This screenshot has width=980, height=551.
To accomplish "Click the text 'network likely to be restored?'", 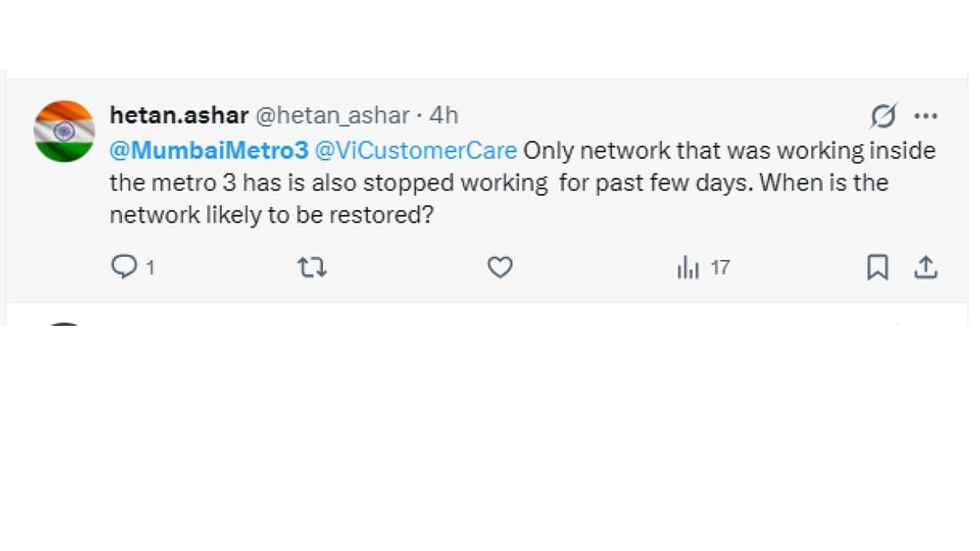I will (270, 215).
